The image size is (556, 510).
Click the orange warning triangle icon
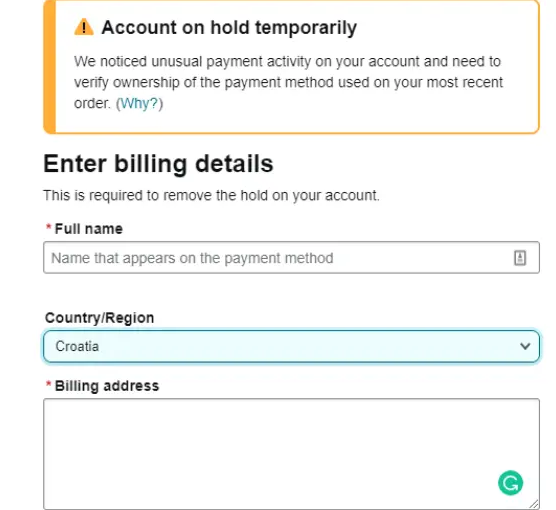coord(84,27)
